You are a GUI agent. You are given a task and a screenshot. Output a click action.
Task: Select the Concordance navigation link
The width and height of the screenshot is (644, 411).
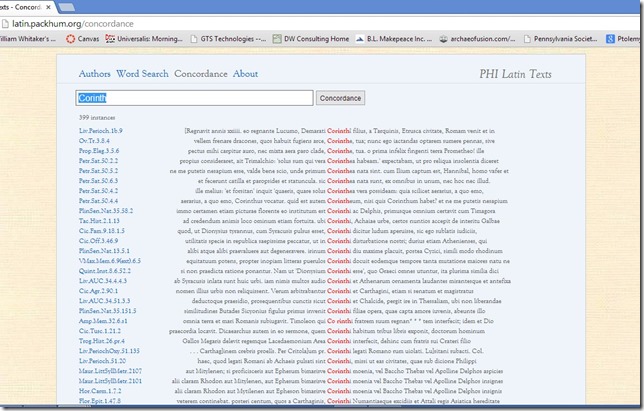pos(200,74)
